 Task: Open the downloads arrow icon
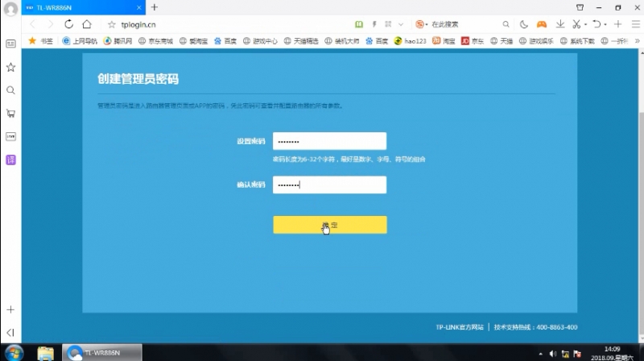pos(559,24)
